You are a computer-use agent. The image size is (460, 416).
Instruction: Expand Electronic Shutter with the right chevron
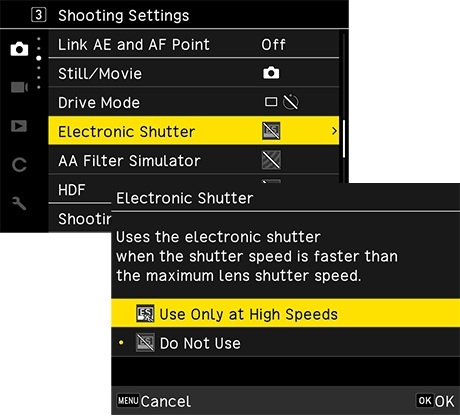pyautogui.click(x=334, y=131)
